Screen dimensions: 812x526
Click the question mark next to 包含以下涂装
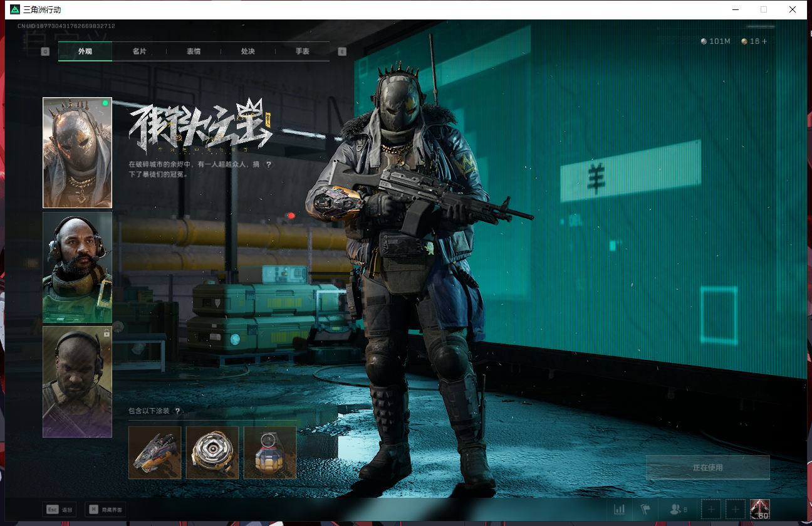pos(177,411)
